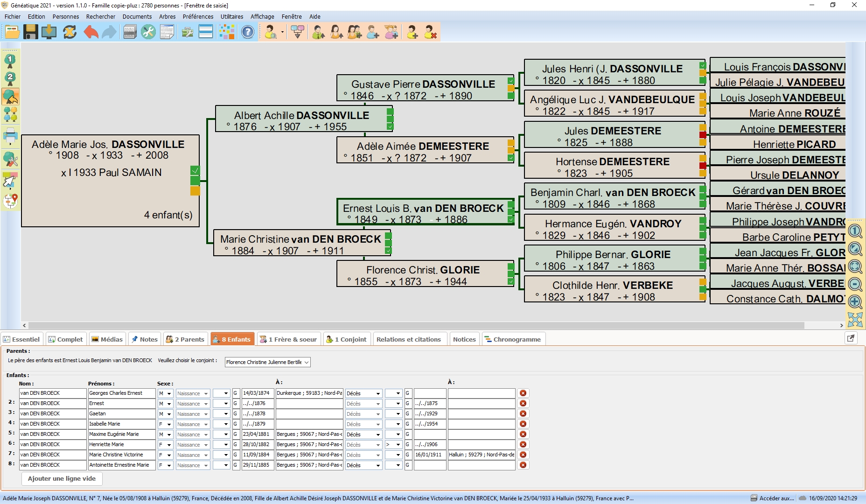Switch to the 2 Parents tab

pos(185,339)
